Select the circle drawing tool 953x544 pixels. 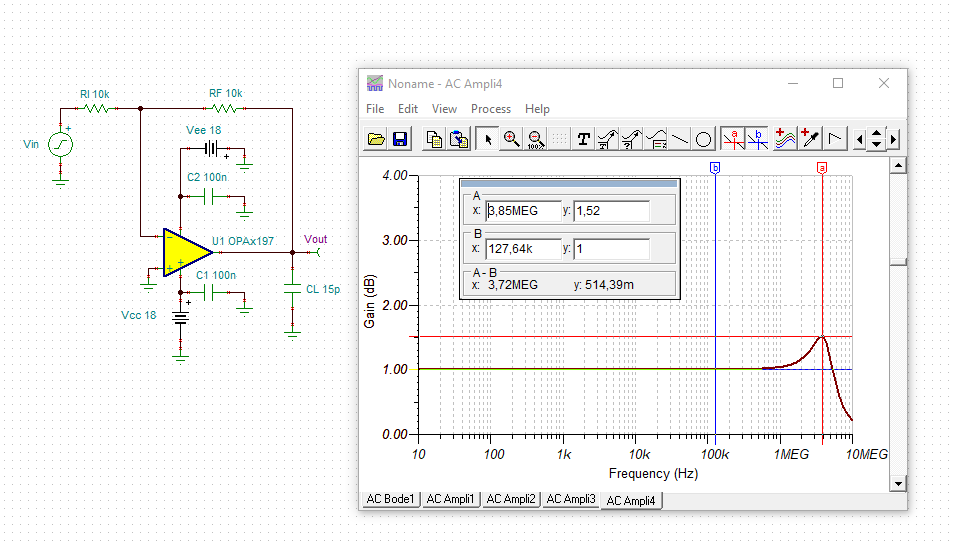point(703,139)
